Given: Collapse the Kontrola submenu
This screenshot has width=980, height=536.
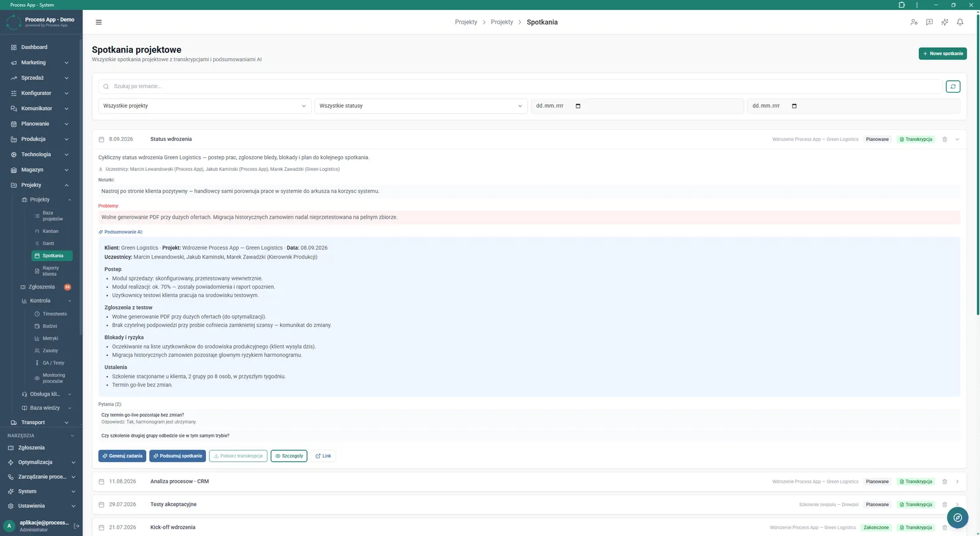Looking at the screenshot, I should click(46, 301).
